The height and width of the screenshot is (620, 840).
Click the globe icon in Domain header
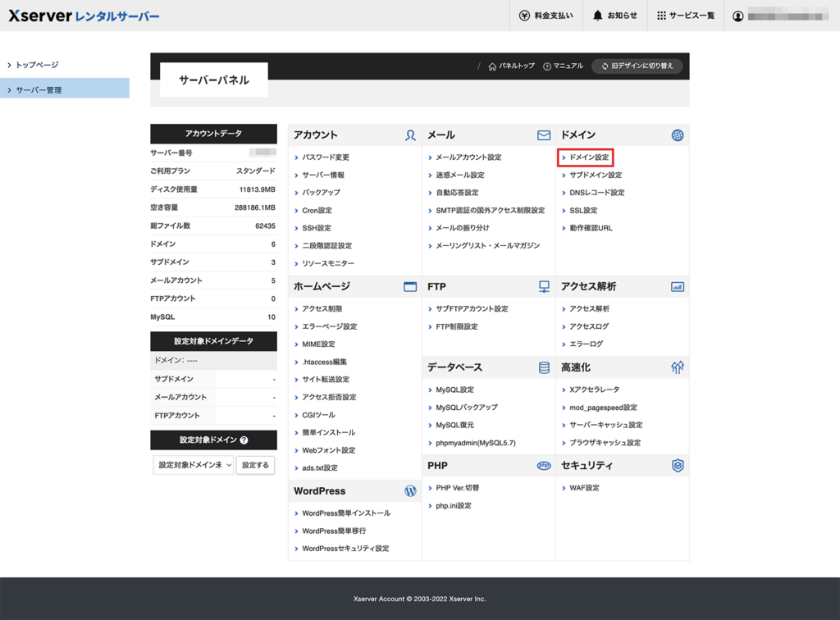click(x=678, y=135)
